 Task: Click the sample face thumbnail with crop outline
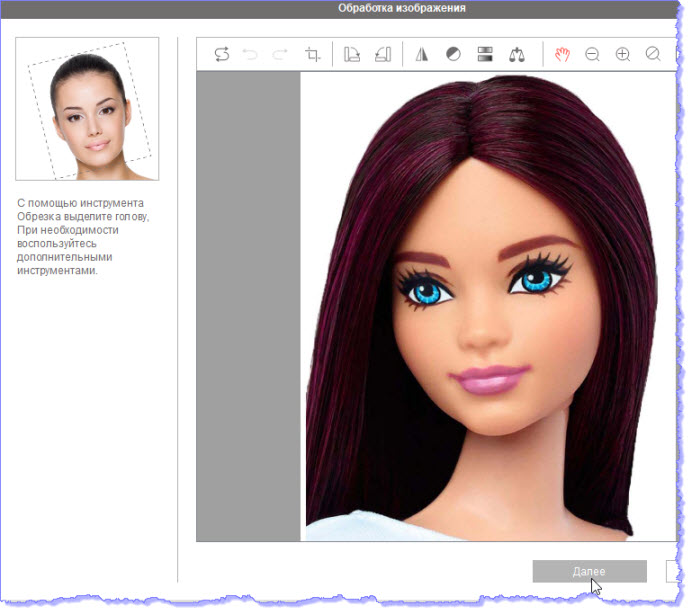87,109
